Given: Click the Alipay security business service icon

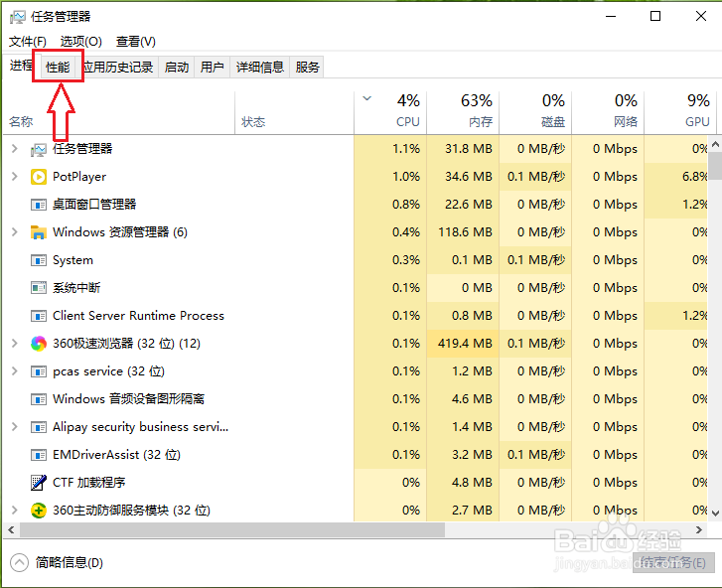Looking at the screenshot, I should click(39, 427).
